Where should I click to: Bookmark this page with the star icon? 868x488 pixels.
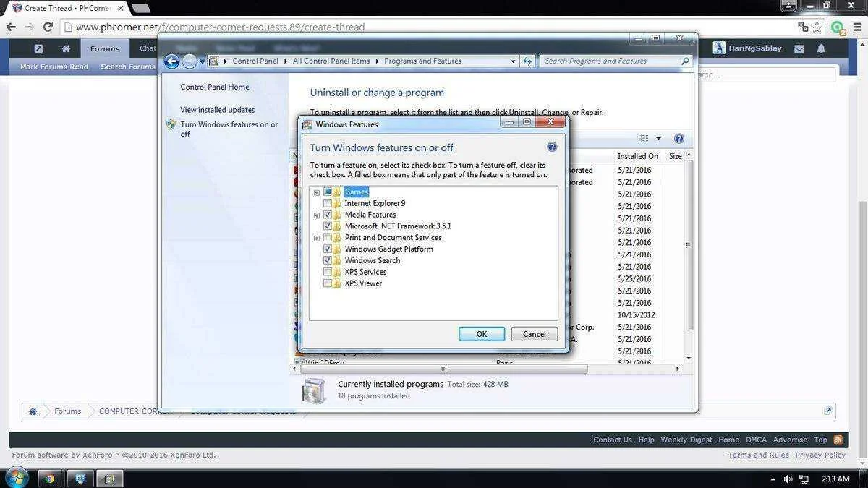point(817,27)
